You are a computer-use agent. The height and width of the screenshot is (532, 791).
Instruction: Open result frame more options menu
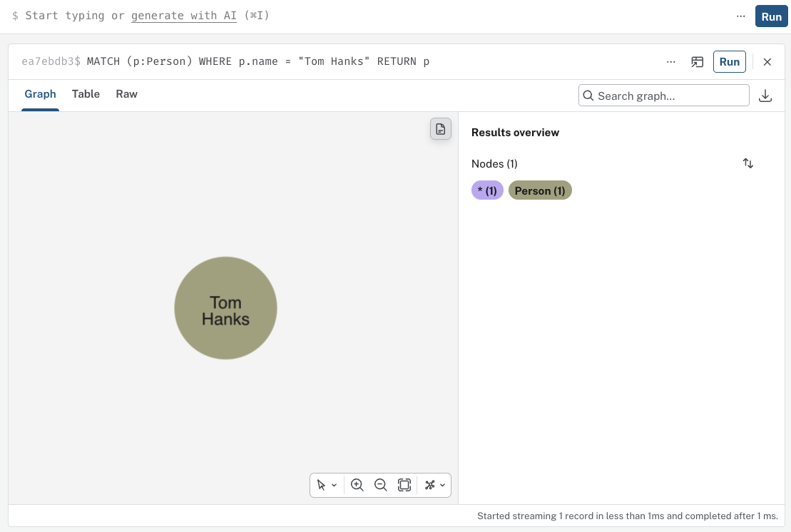pyautogui.click(x=671, y=61)
